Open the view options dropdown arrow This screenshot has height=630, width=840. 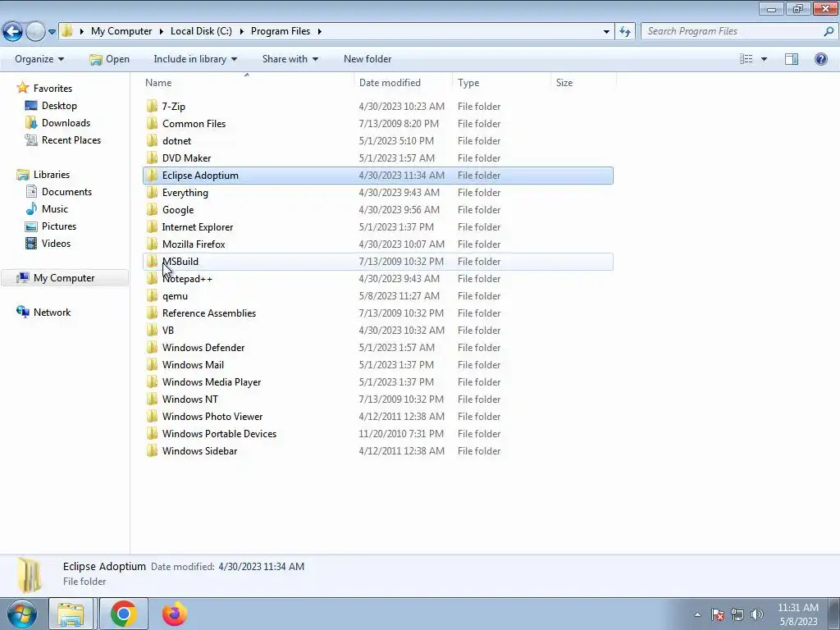point(764,59)
